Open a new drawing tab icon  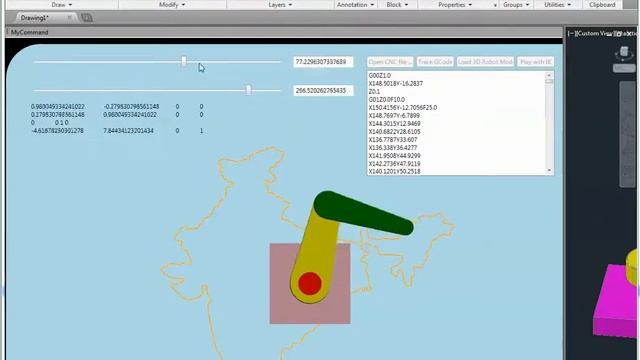point(87,18)
